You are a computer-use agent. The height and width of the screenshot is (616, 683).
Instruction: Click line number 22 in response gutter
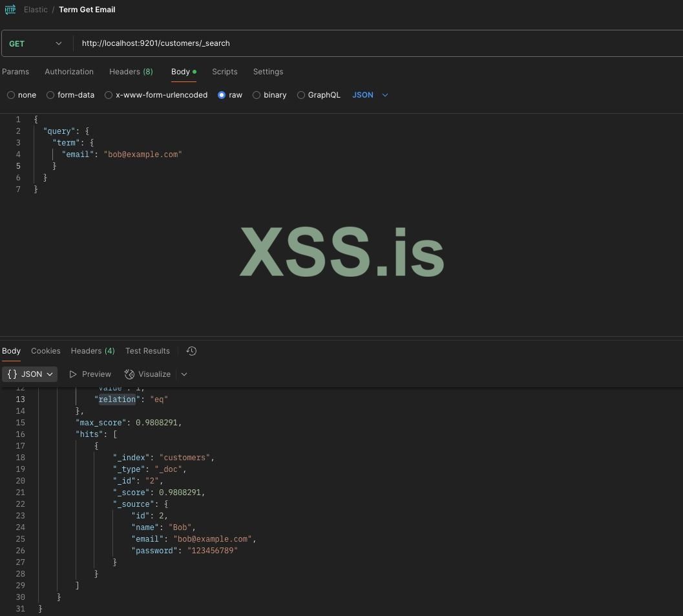pyautogui.click(x=21, y=504)
